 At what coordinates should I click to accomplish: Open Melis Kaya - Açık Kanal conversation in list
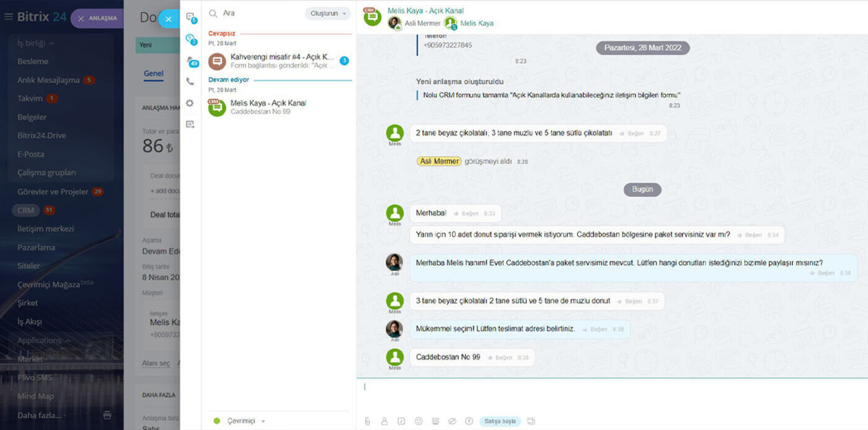tap(280, 107)
